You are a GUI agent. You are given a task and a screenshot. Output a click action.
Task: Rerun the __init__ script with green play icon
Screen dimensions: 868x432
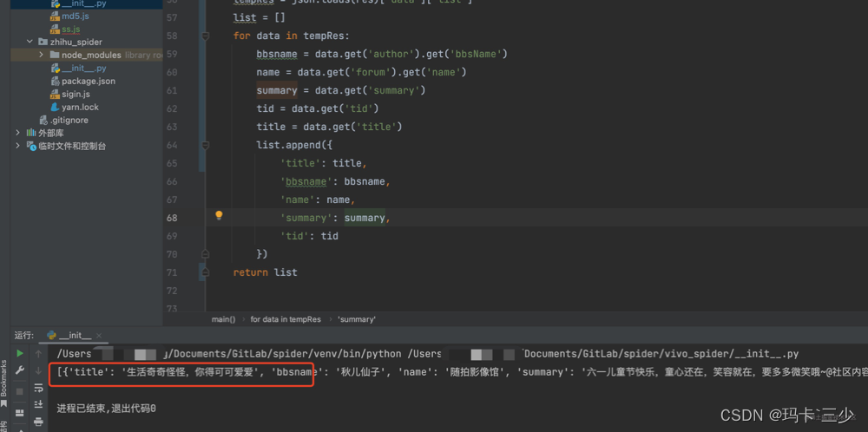click(20, 353)
